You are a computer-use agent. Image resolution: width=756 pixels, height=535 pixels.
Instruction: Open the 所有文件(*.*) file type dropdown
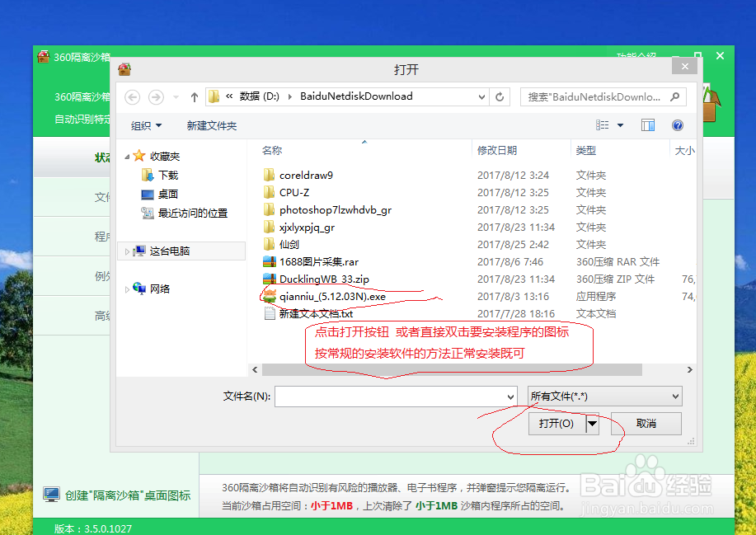point(604,396)
